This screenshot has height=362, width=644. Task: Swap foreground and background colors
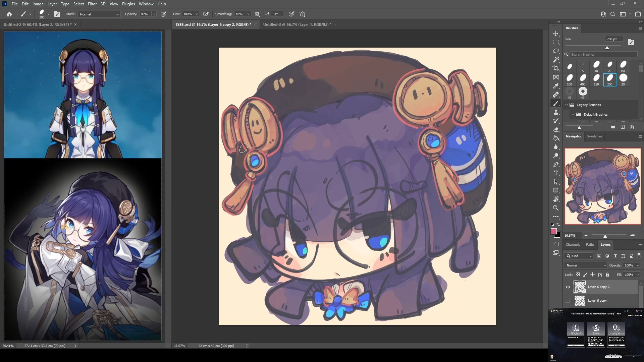click(558, 225)
